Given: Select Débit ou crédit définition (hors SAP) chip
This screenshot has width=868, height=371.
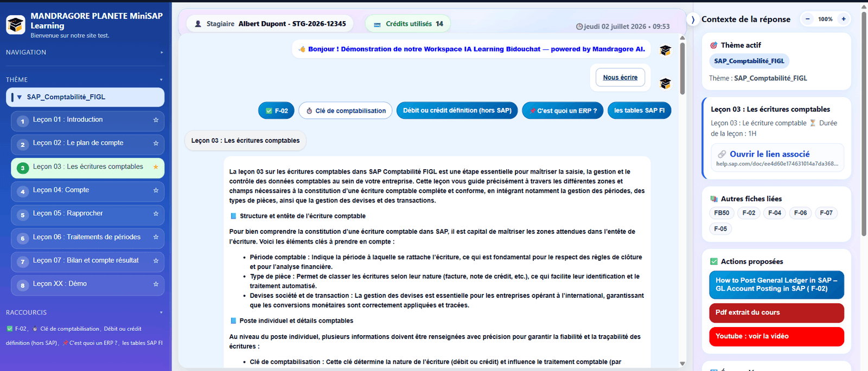Looking at the screenshot, I should click(x=457, y=111).
